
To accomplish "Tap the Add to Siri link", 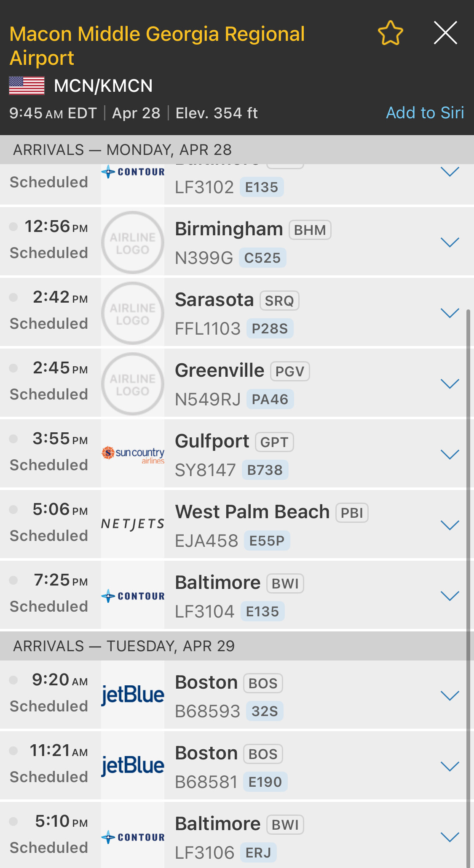I will pyautogui.click(x=425, y=113).
